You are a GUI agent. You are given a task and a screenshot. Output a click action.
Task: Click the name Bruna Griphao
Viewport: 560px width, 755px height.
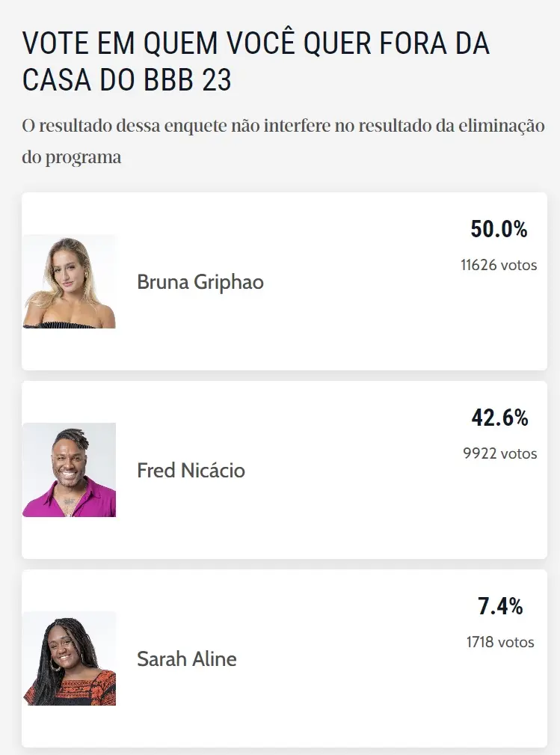click(200, 282)
